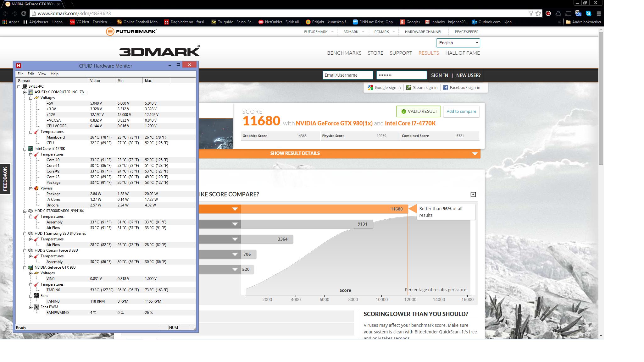This screenshot has height=362, width=644.
Task: Open HARDWARE CHANNEL link
Action: pyautogui.click(x=423, y=32)
